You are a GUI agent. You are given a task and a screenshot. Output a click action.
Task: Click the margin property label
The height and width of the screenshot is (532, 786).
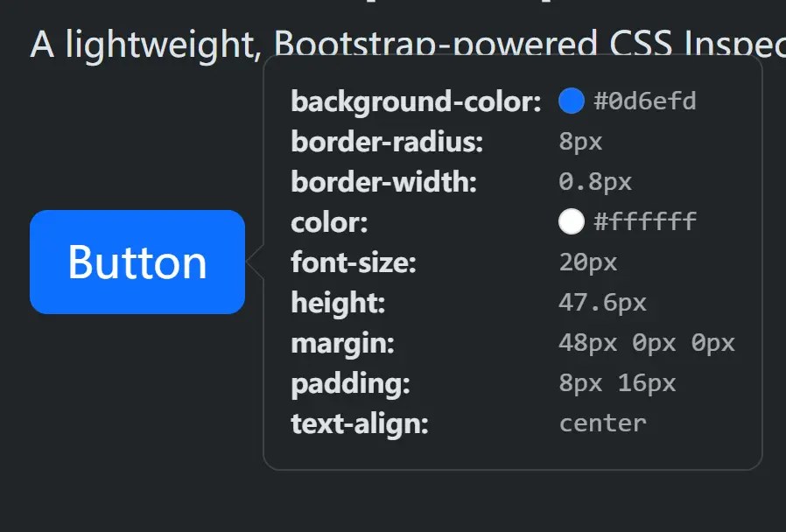click(341, 343)
